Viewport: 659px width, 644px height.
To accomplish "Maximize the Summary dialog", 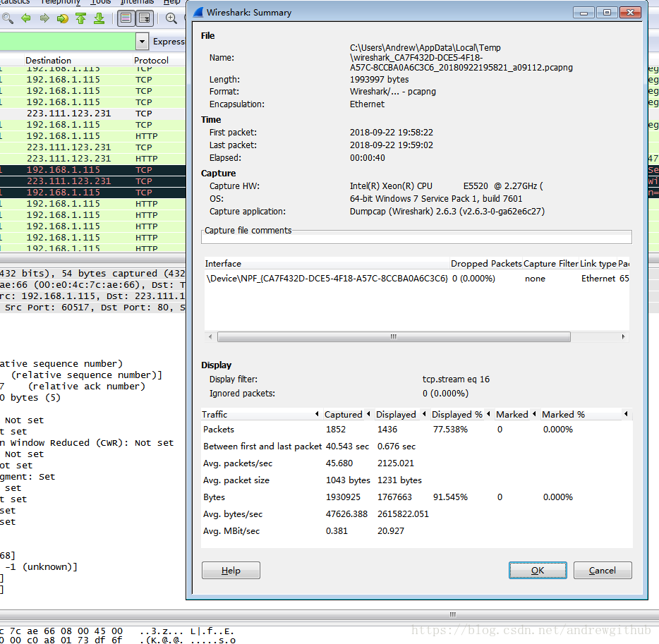I will (607, 13).
